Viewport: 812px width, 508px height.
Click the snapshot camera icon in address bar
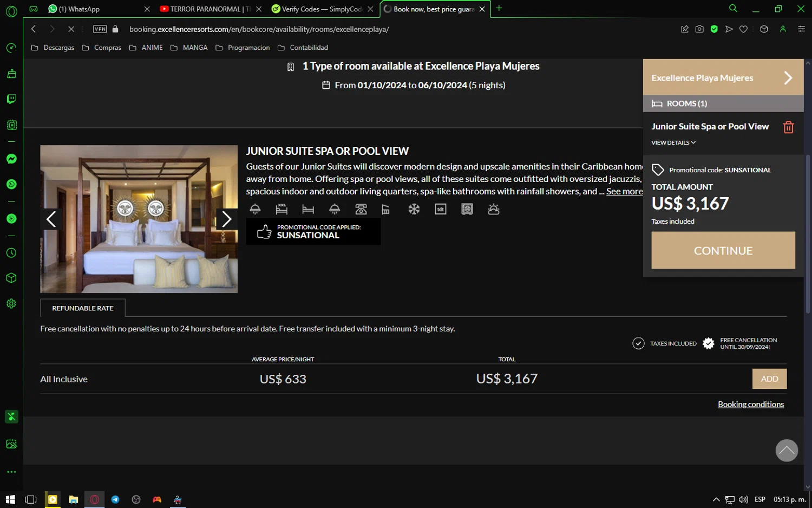coord(699,29)
